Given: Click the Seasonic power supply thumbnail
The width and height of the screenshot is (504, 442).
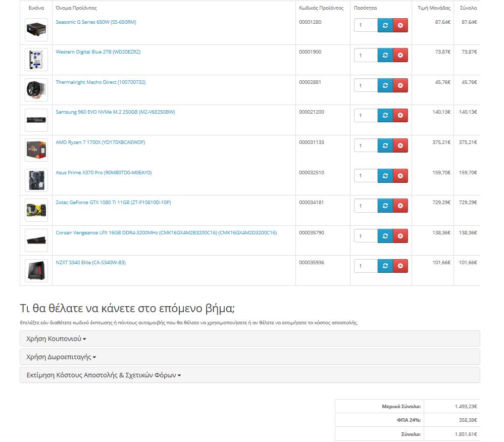Looking at the screenshot, I should coord(36,30).
